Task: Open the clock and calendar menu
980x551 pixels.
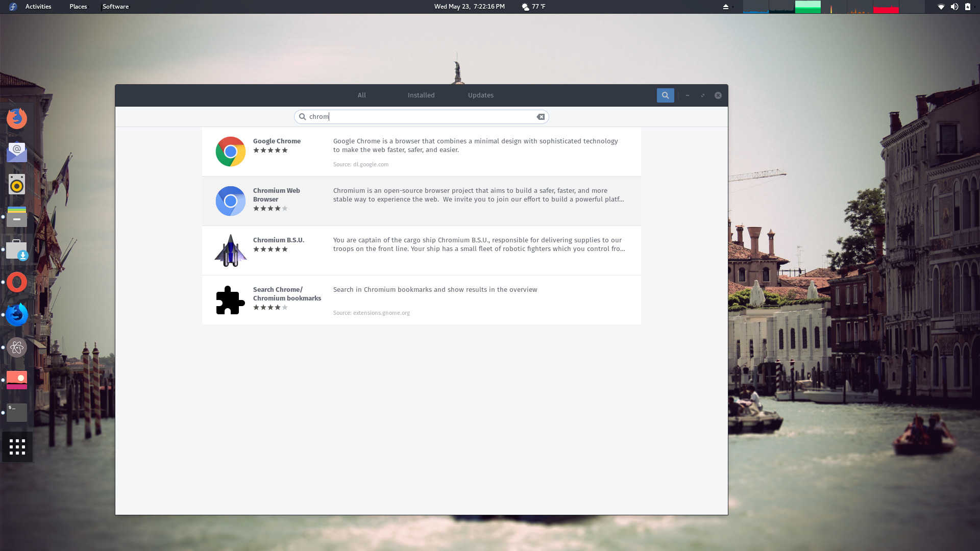Action: pyautogui.click(x=469, y=7)
